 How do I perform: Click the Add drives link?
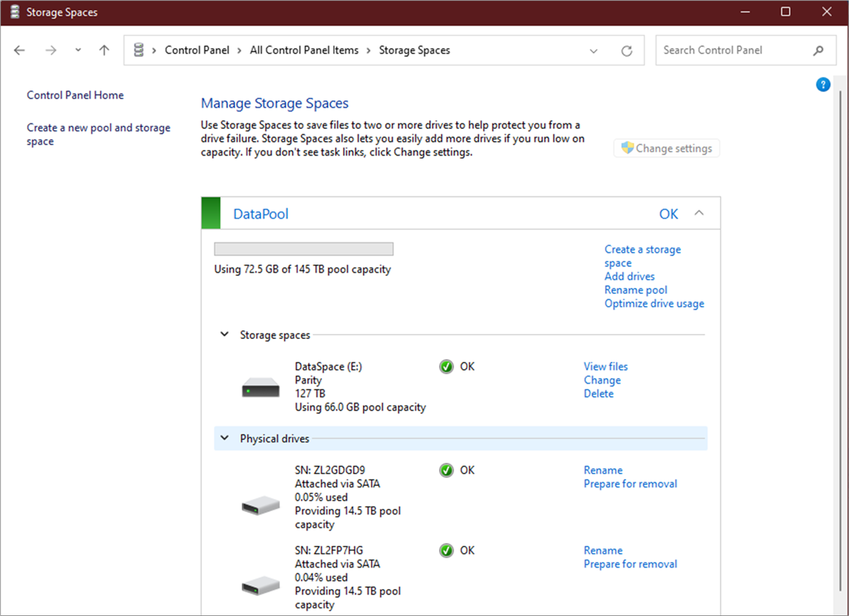[x=629, y=276]
